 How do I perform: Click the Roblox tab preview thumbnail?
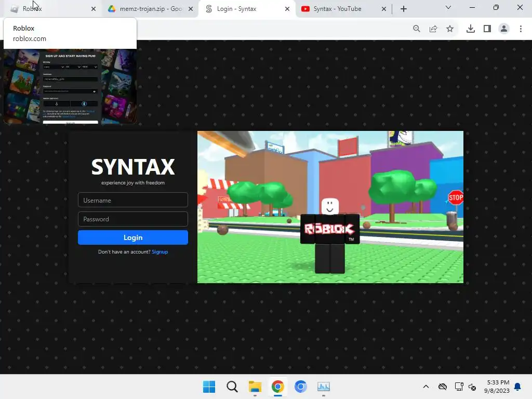click(70, 86)
